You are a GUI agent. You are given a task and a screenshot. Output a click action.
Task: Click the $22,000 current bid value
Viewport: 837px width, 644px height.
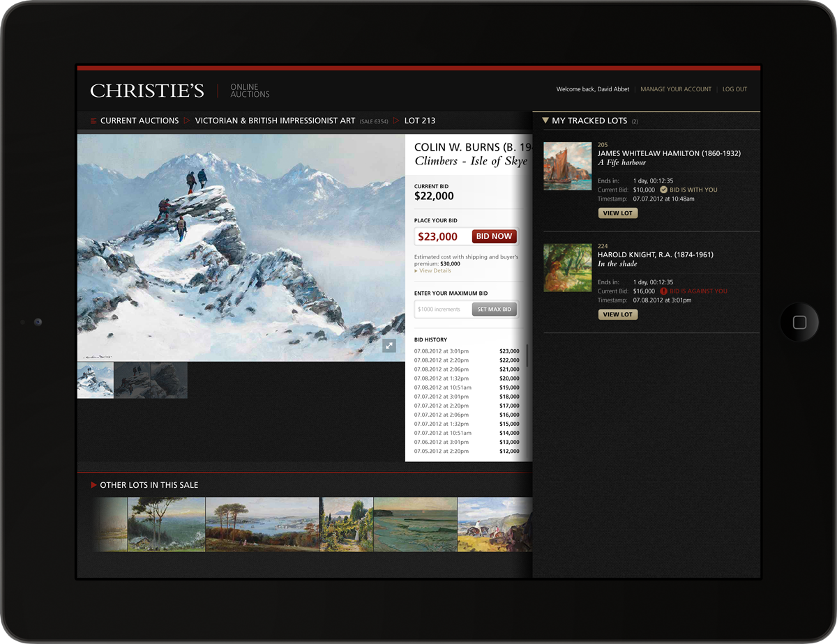point(434,197)
